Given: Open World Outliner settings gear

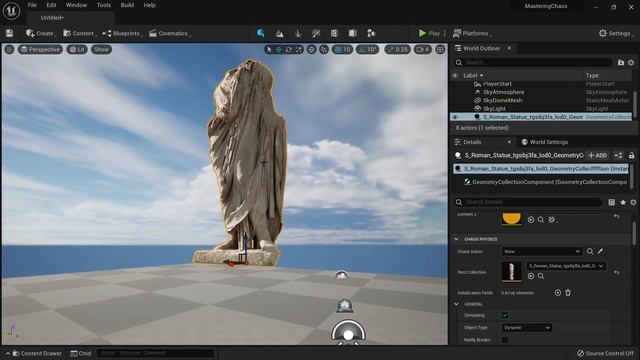Looking at the screenshot, I should click(631, 62).
